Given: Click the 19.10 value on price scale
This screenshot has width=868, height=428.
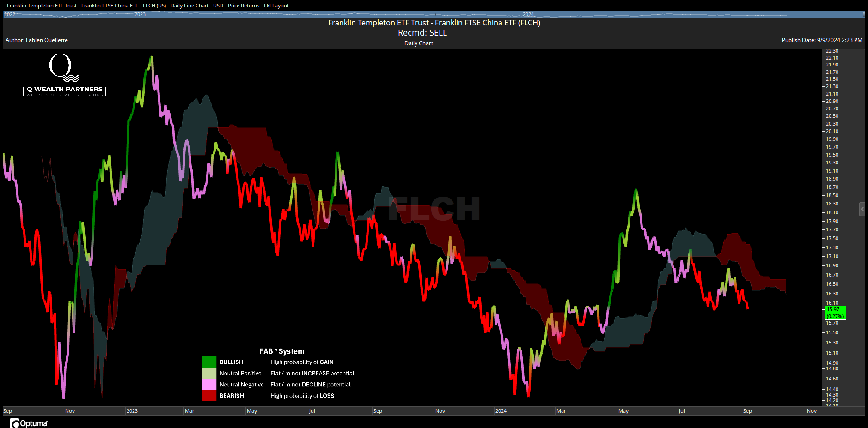Looking at the screenshot, I should point(832,171).
